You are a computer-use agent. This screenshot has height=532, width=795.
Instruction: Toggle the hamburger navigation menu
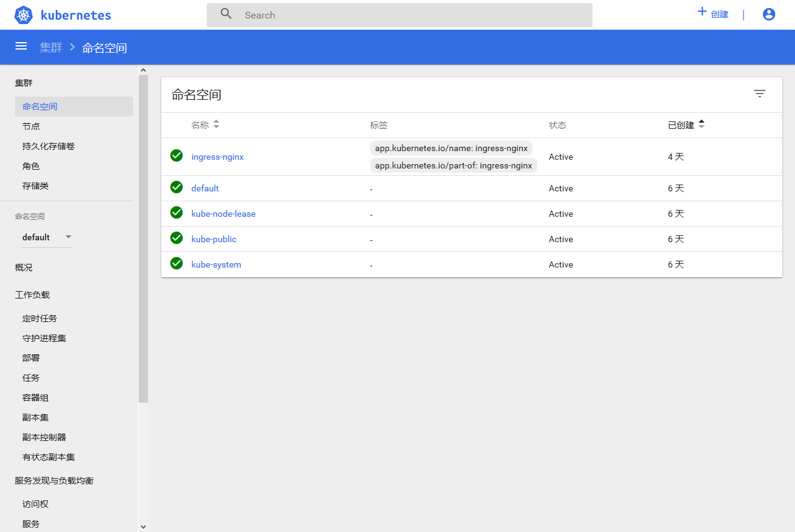point(21,46)
